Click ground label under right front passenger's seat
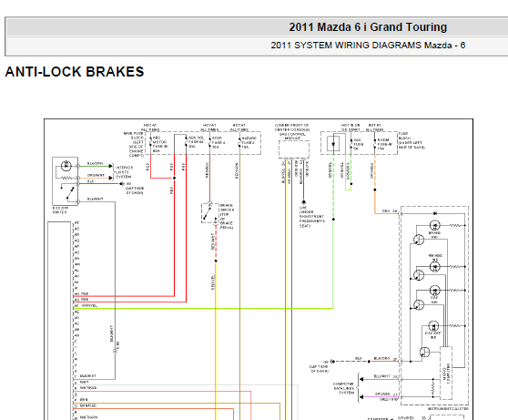 (x=311, y=217)
